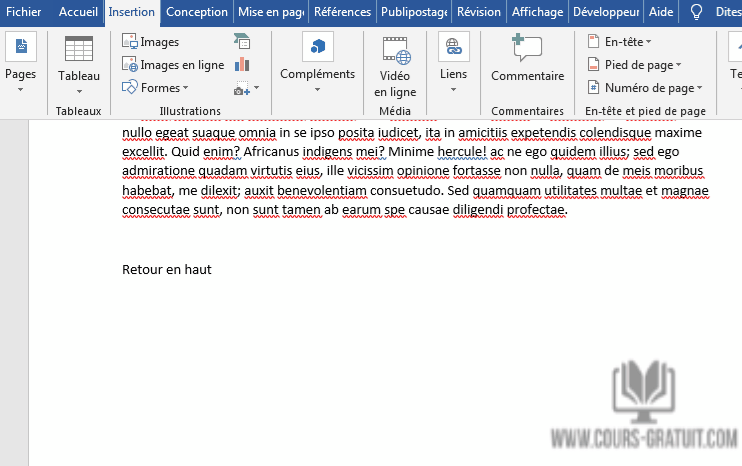Expand the Liens dropdown arrow
This screenshot has height=466, width=742.
tap(453, 89)
